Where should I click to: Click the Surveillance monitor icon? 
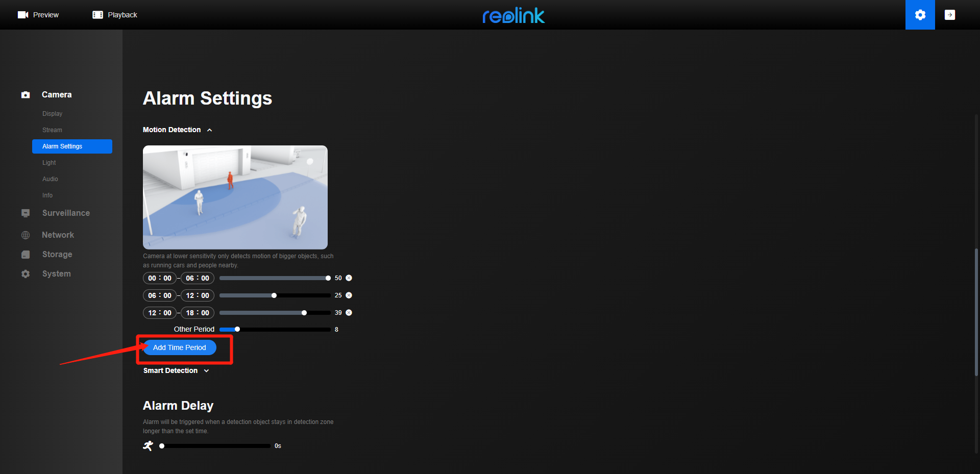(x=26, y=213)
